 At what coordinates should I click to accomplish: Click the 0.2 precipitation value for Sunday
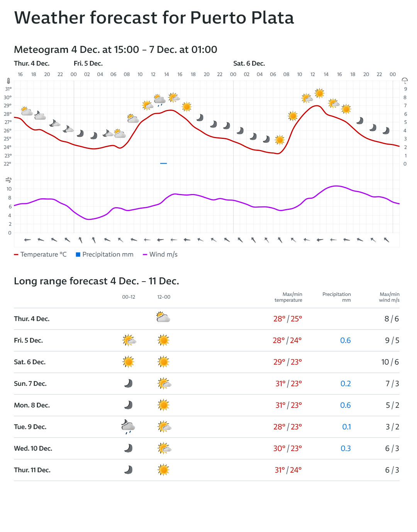(346, 383)
